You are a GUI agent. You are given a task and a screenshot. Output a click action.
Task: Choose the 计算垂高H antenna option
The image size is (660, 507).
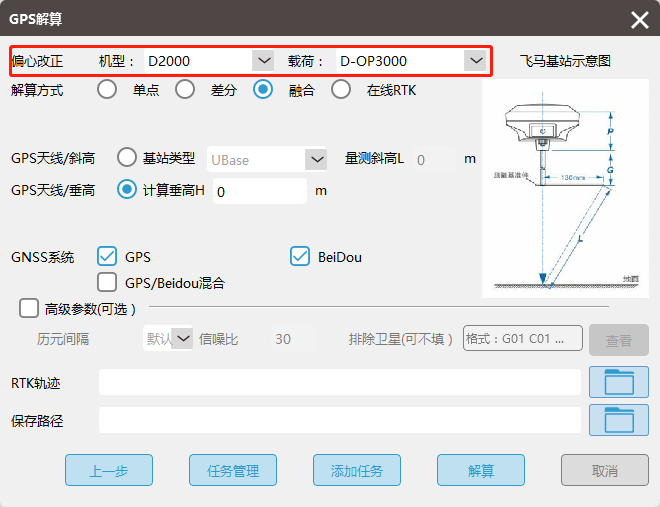coord(127,189)
